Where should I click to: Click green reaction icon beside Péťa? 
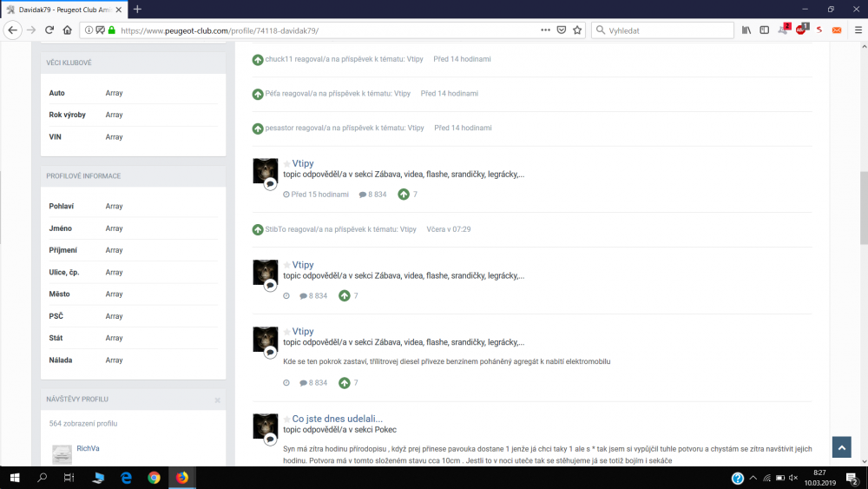coord(258,94)
